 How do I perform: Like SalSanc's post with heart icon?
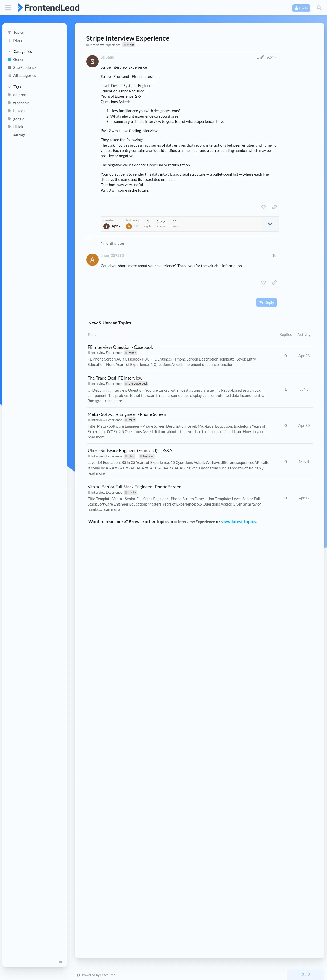[263, 207]
